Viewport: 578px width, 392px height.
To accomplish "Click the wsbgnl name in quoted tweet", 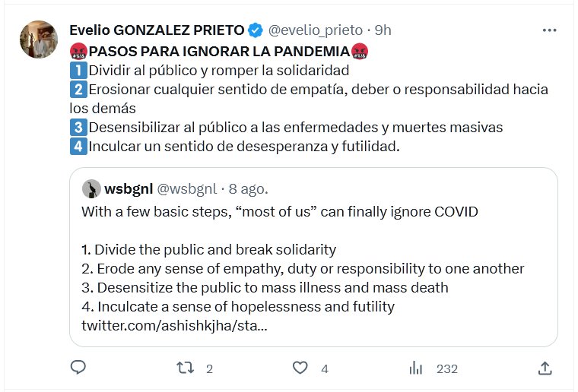I will pyautogui.click(x=129, y=188).
